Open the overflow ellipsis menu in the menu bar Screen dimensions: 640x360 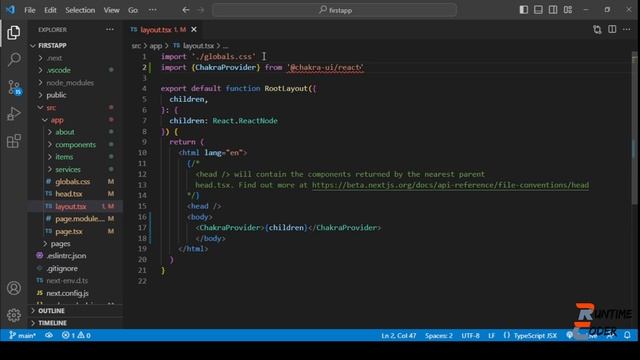click(152, 10)
